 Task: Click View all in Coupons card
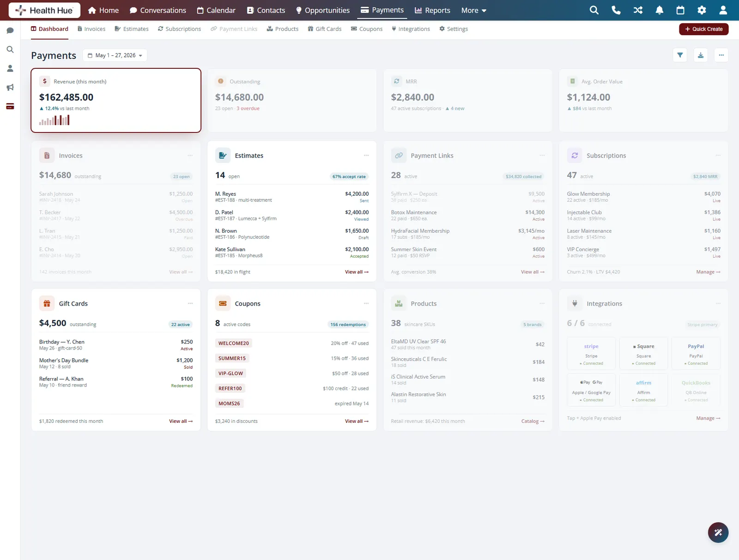(x=357, y=421)
